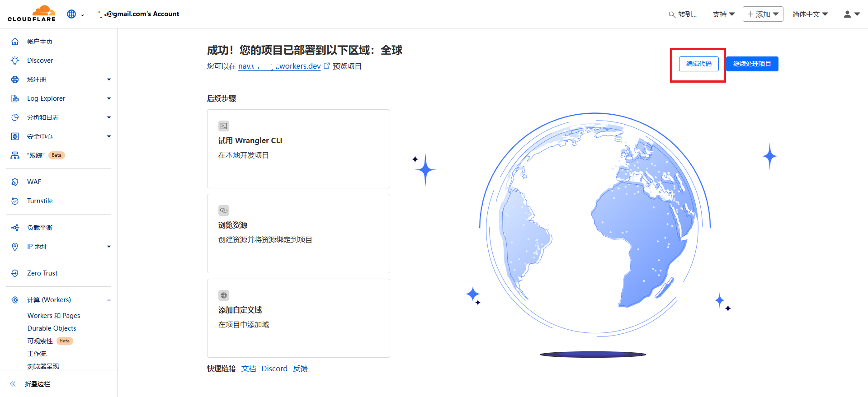Select Durable Objects in the sidebar

[x=52, y=328]
